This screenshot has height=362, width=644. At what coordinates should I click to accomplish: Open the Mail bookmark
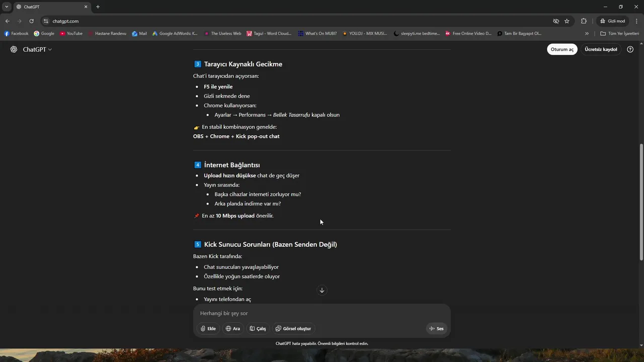click(139, 34)
